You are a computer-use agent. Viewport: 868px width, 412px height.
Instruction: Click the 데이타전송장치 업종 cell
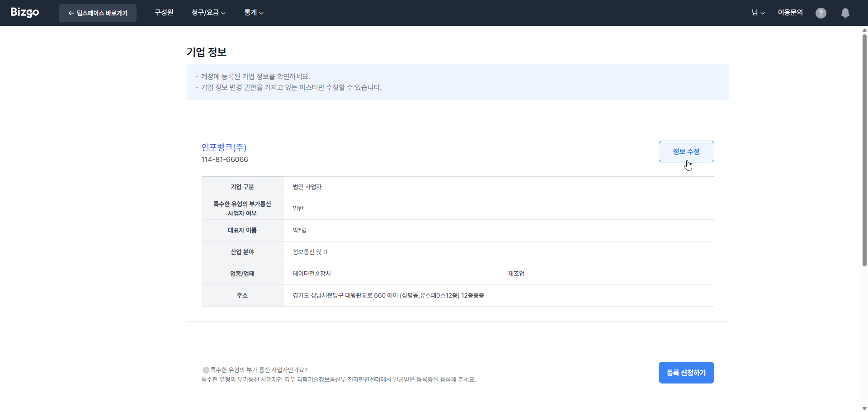(311, 274)
